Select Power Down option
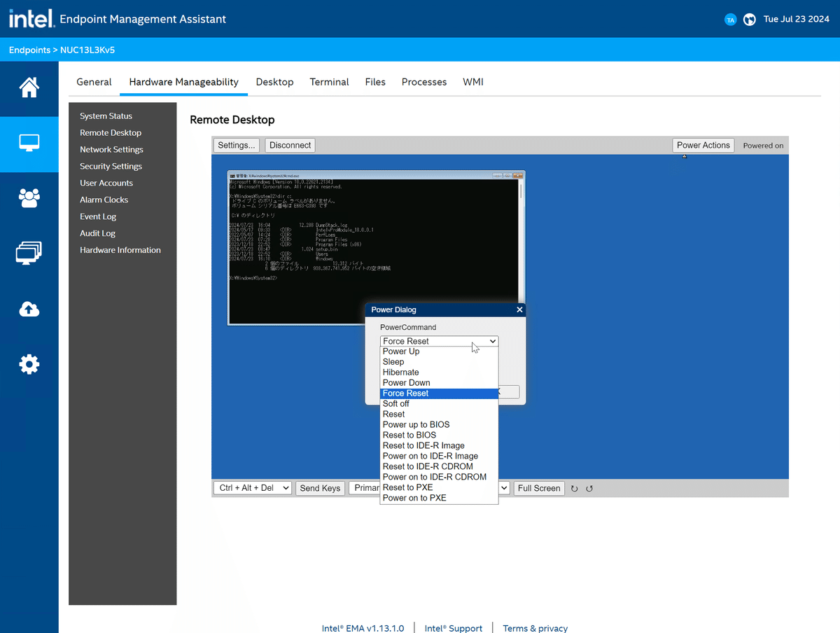The image size is (840, 633). coord(440,383)
